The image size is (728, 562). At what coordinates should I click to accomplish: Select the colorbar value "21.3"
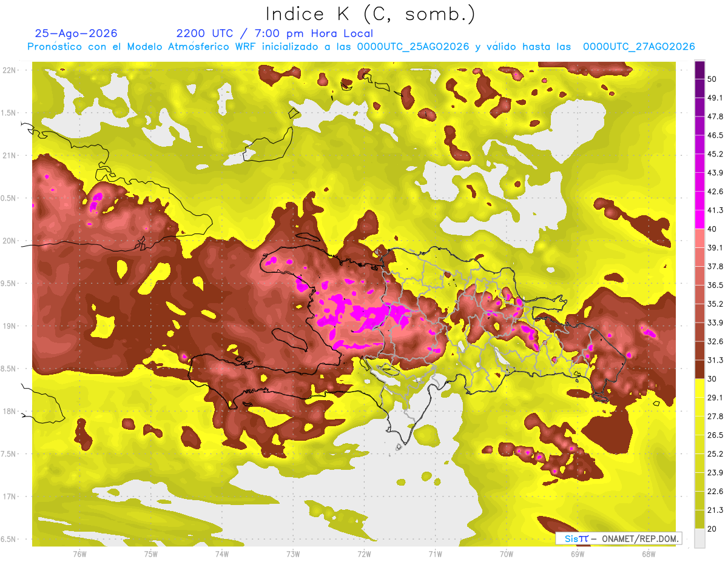click(x=715, y=510)
